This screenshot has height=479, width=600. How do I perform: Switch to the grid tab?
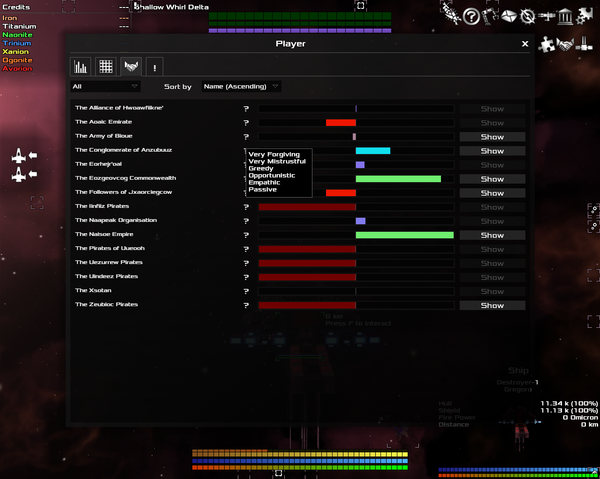click(105, 67)
